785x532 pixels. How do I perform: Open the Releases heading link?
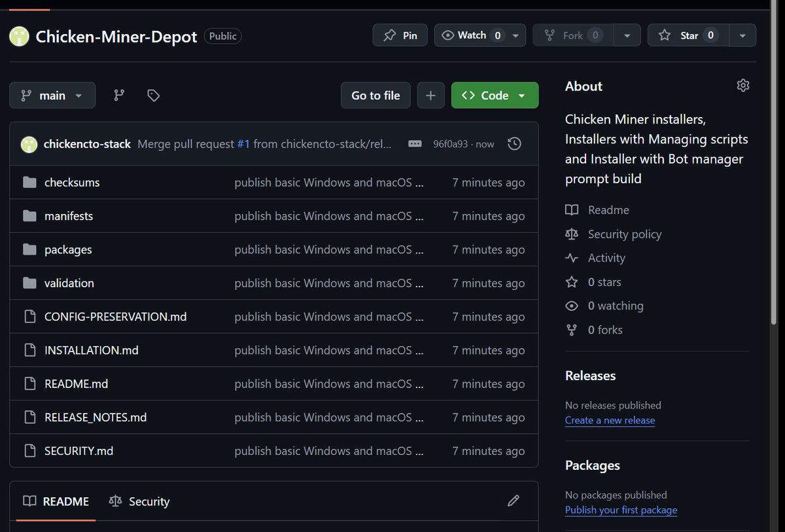tap(591, 376)
